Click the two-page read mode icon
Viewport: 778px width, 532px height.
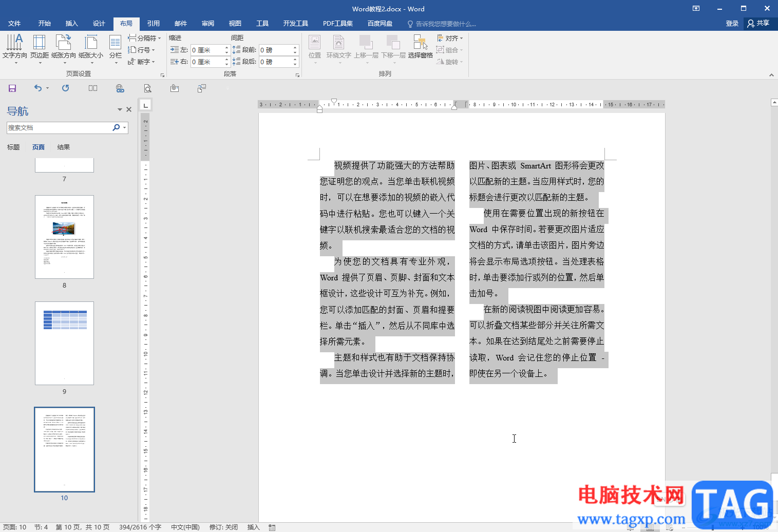(93, 88)
